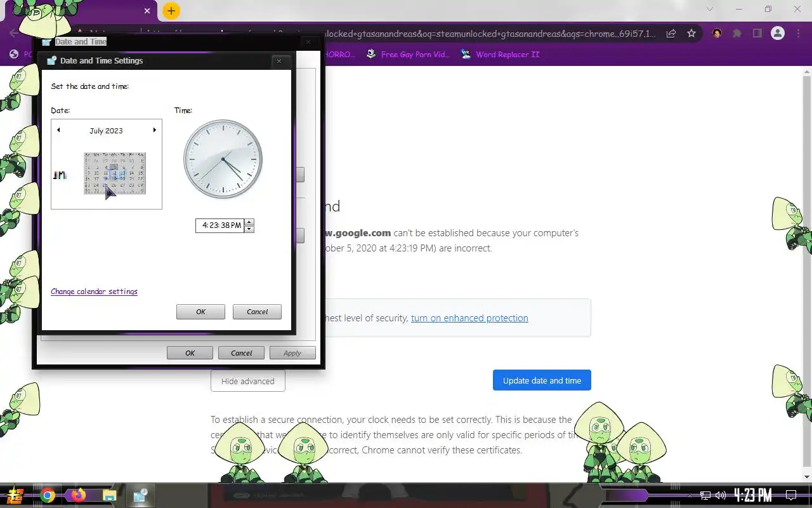The image size is (812, 508).
Task: Open the Chrome extensions puzzle icon
Action: [737, 33]
